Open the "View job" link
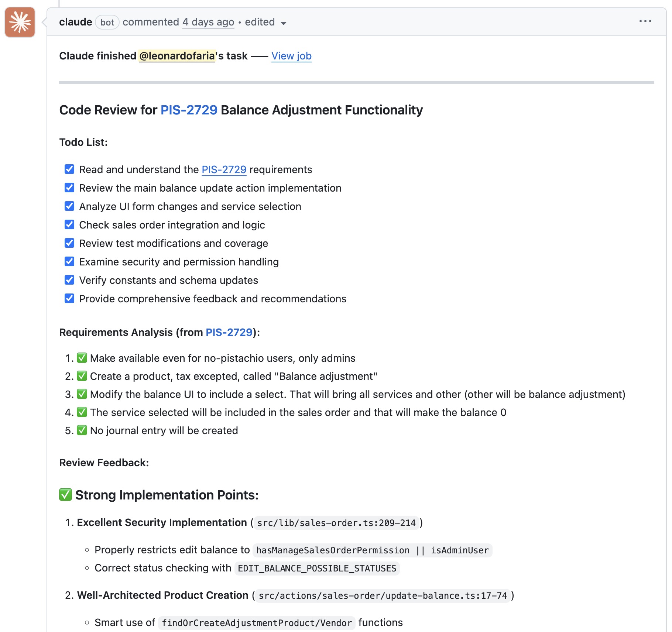This screenshot has height=632, width=672. [x=291, y=56]
